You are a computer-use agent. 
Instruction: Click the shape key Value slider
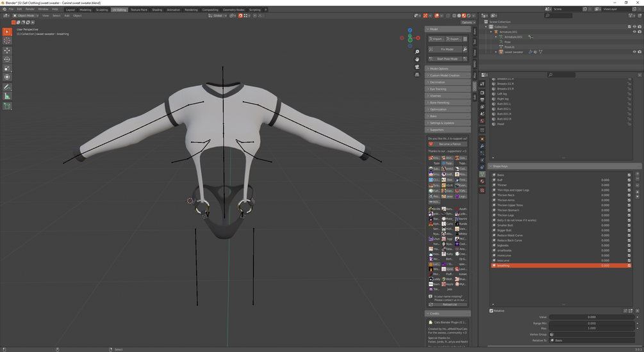click(x=591, y=317)
